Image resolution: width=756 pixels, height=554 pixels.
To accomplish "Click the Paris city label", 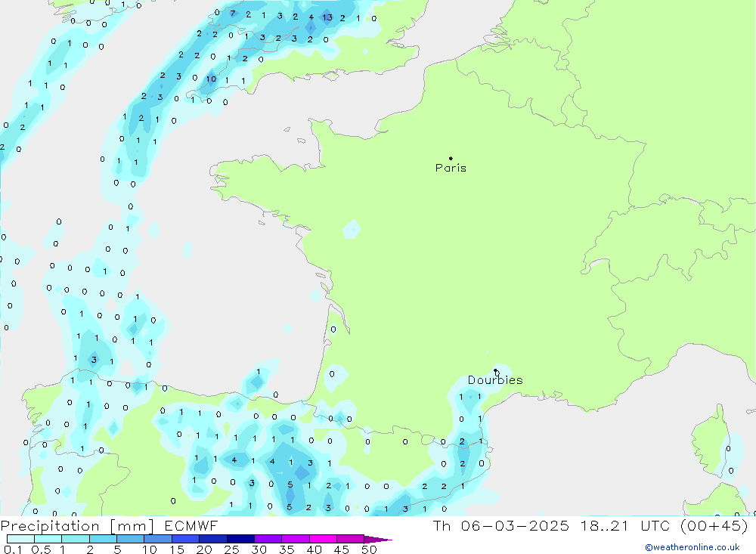I will 451,168.
